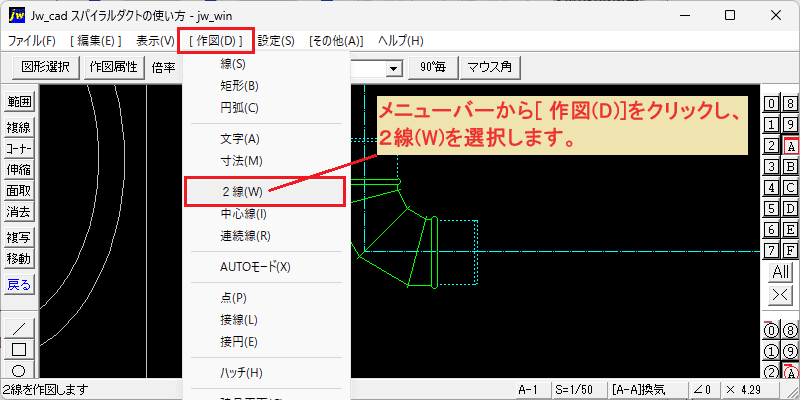Toggle square layer 6 button

(772, 229)
